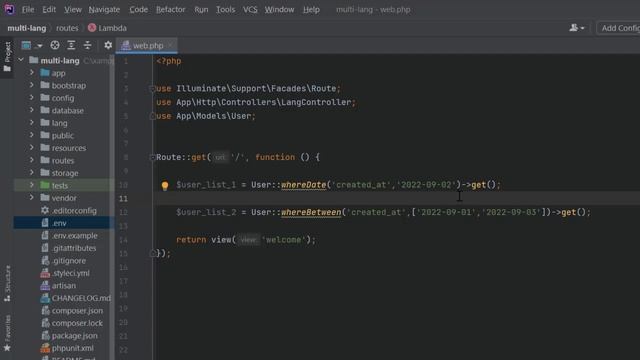This screenshot has width=640, height=360.
Task: Select the phpunit.xml file
Action: 67,348
